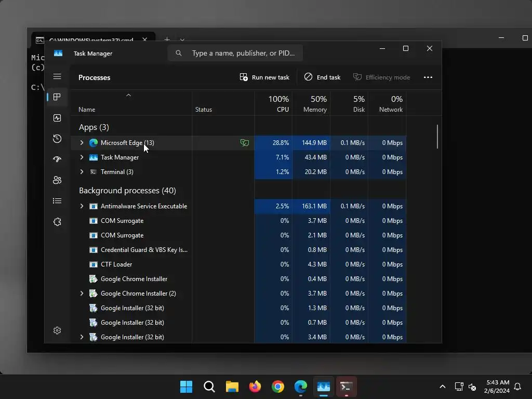This screenshot has height=399, width=532.
Task: Open the Performance page icon
Action: tap(57, 118)
